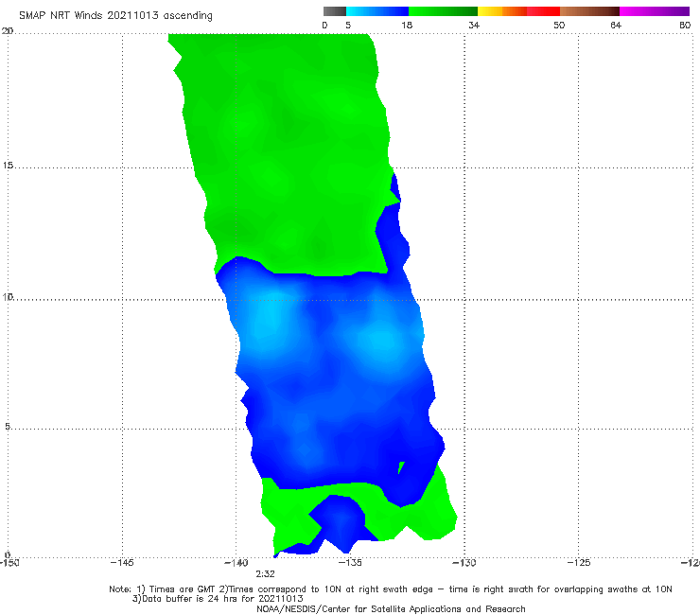
Task: Click the latitude axis label '20'
Action: pyautogui.click(x=8, y=31)
